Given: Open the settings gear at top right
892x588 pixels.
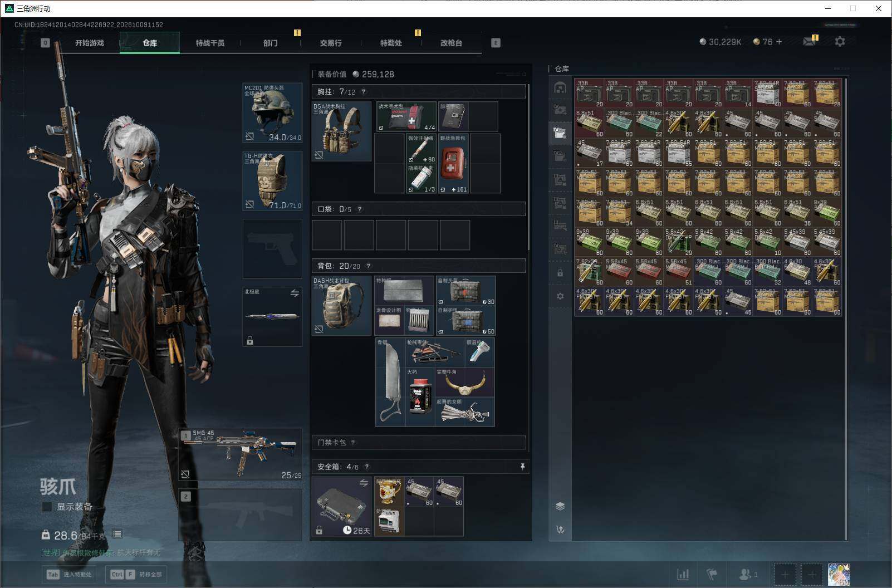Looking at the screenshot, I should pyautogui.click(x=840, y=42).
